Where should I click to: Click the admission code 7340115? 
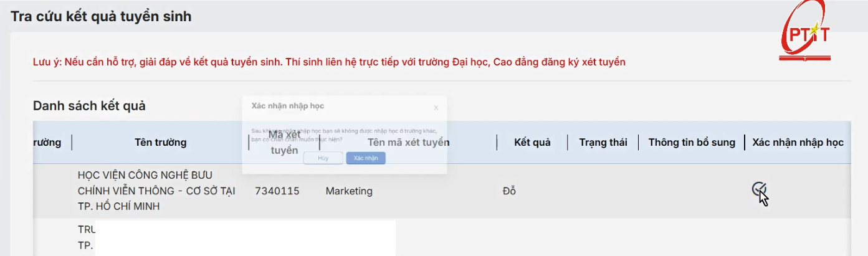pyautogui.click(x=277, y=191)
